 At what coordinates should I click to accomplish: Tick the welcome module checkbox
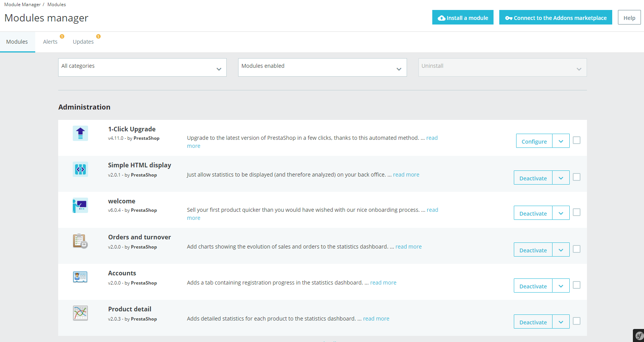click(x=577, y=212)
